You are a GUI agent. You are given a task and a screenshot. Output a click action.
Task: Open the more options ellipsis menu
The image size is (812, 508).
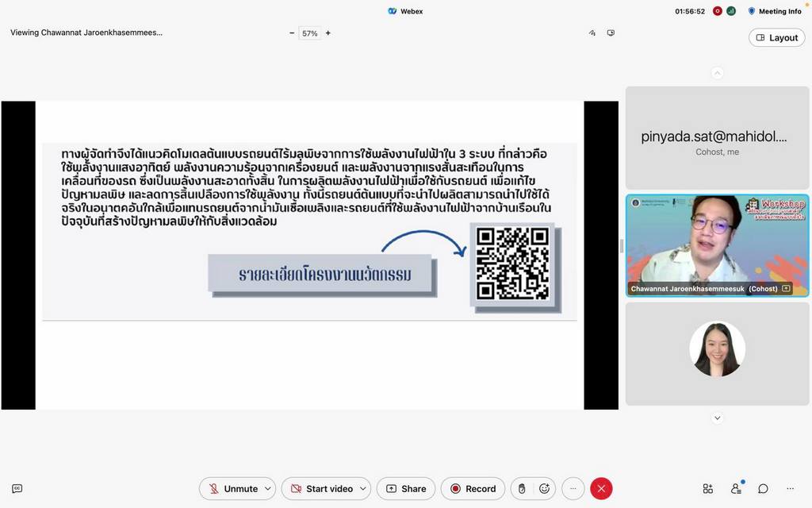[573, 489]
